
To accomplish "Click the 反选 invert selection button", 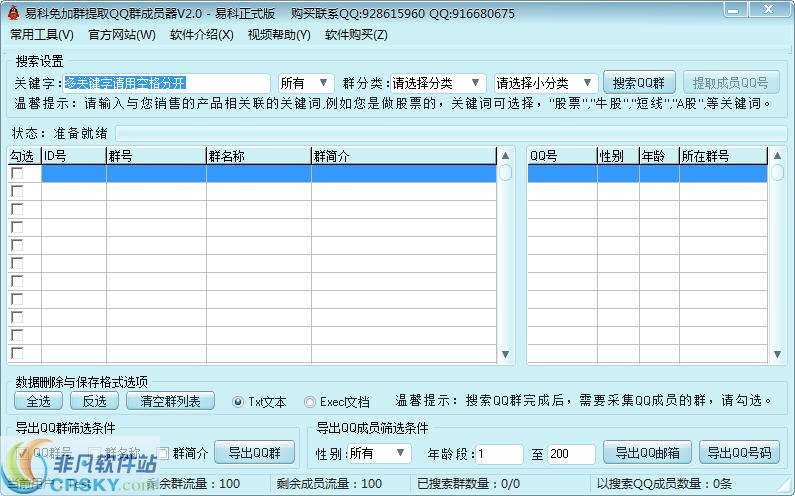I will coord(94,401).
